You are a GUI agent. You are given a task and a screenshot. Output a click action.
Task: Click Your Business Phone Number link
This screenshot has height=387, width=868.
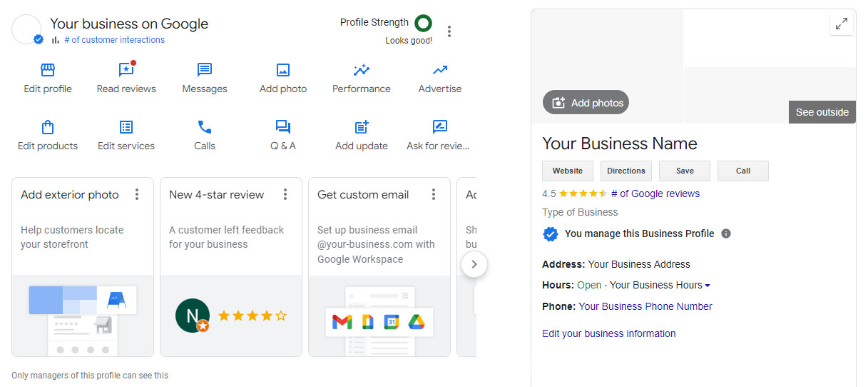(x=645, y=306)
